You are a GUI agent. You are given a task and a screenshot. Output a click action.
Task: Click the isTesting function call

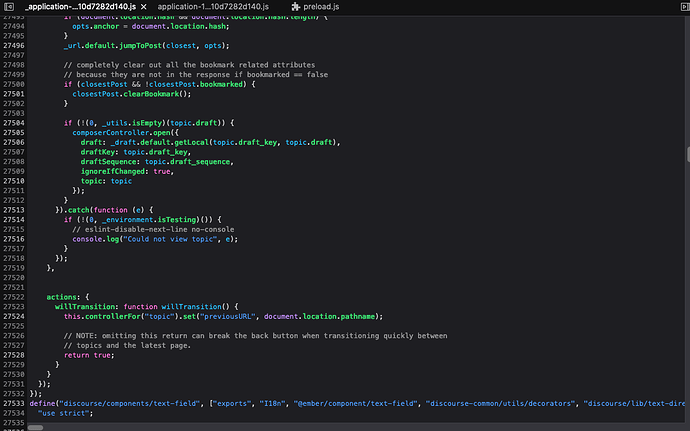[177, 220]
